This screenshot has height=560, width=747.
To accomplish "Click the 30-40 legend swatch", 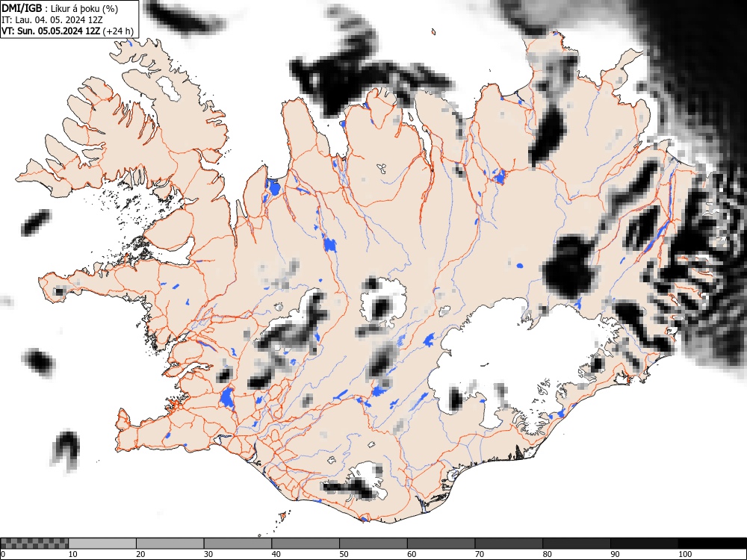I will [x=238, y=544].
